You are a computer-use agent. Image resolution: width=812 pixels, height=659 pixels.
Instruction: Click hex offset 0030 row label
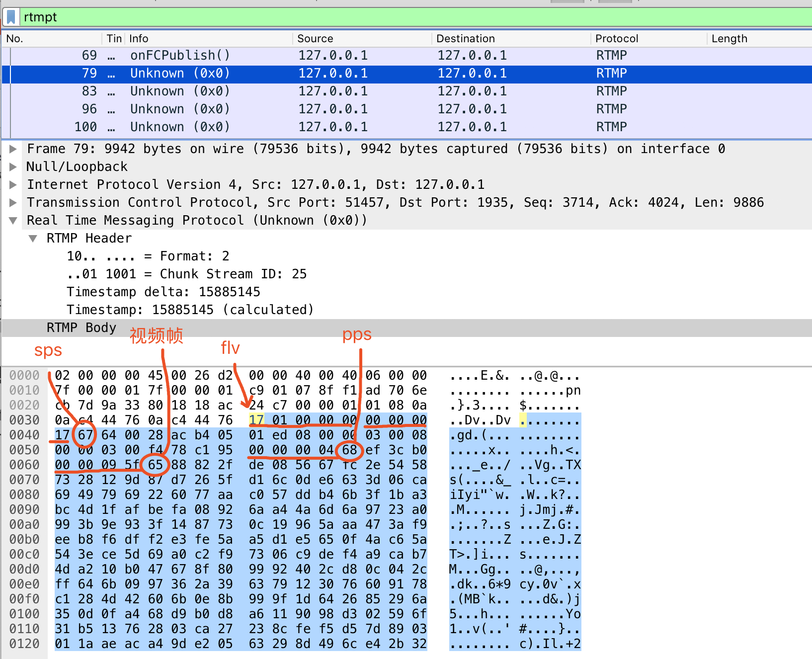pyautogui.click(x=24, y=420)
